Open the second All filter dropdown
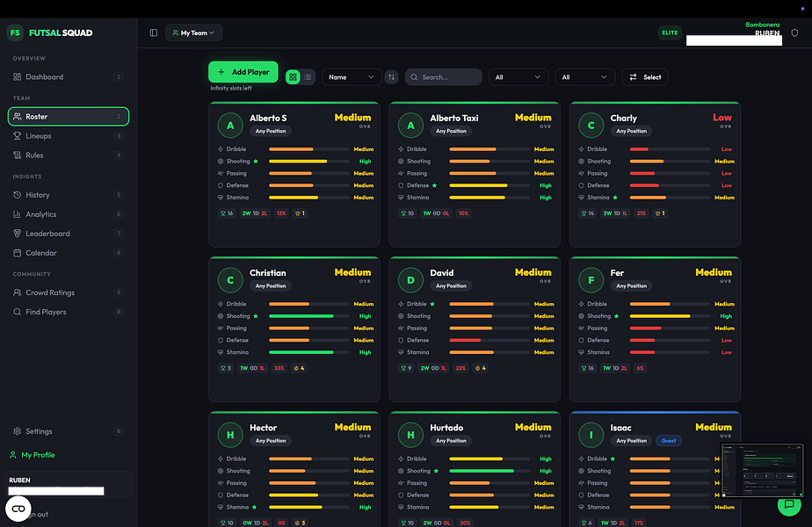 [584, 77]
